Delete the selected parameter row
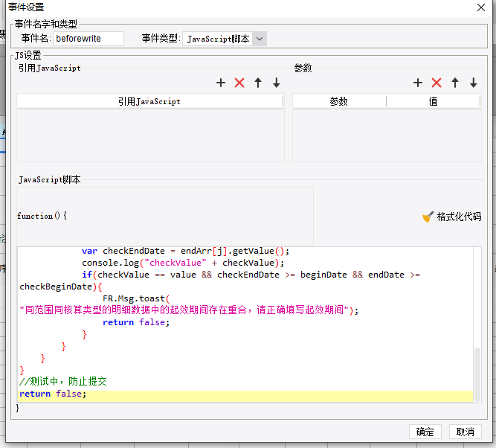This screenshot has height=448, width=496. coord(437,83)
